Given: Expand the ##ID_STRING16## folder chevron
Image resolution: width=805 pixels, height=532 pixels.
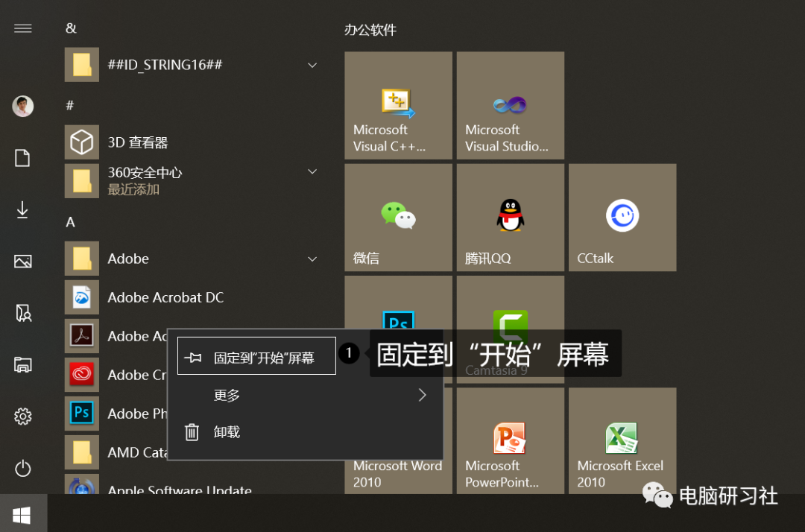Looking at the screenshot, I should (312, 65).
